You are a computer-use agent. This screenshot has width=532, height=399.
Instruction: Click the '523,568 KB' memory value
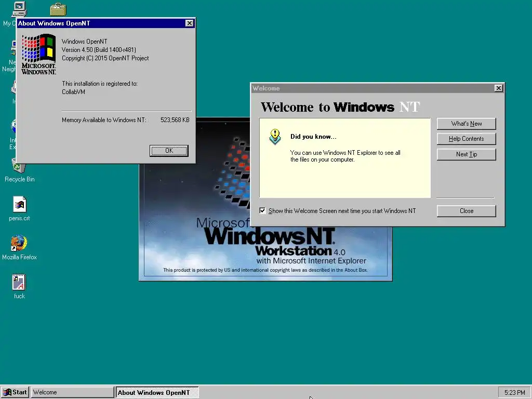pos(175,120)
